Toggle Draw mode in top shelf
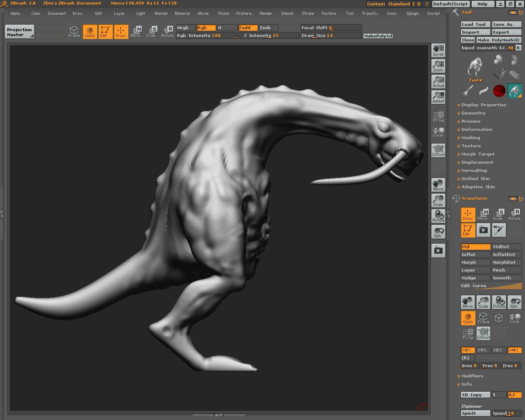The height and width of the screenshot is (420, 525). click(121, 32)
